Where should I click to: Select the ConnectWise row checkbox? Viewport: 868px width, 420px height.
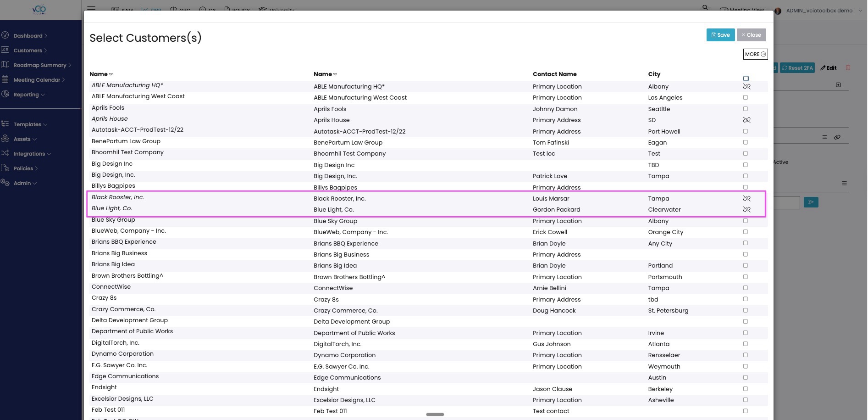(745, 288)
